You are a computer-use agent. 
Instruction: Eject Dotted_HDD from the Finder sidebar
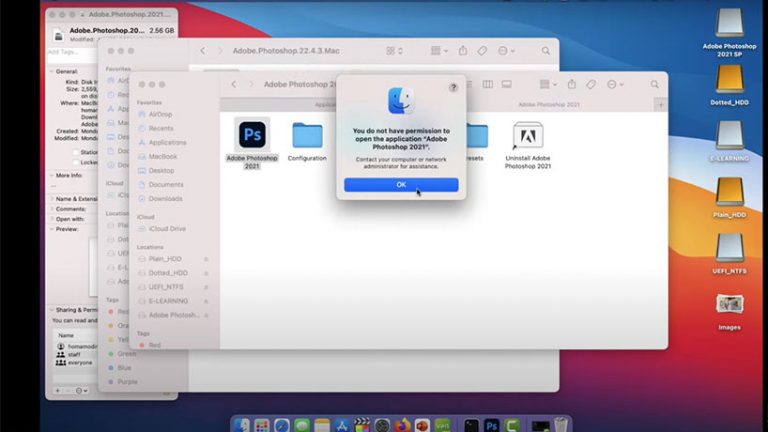[x=206, y=273]
